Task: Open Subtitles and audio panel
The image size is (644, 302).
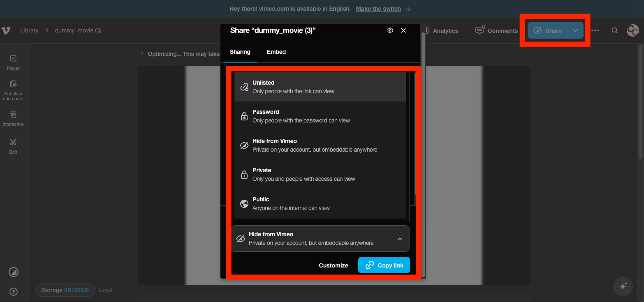Action: tap(13, 90)
